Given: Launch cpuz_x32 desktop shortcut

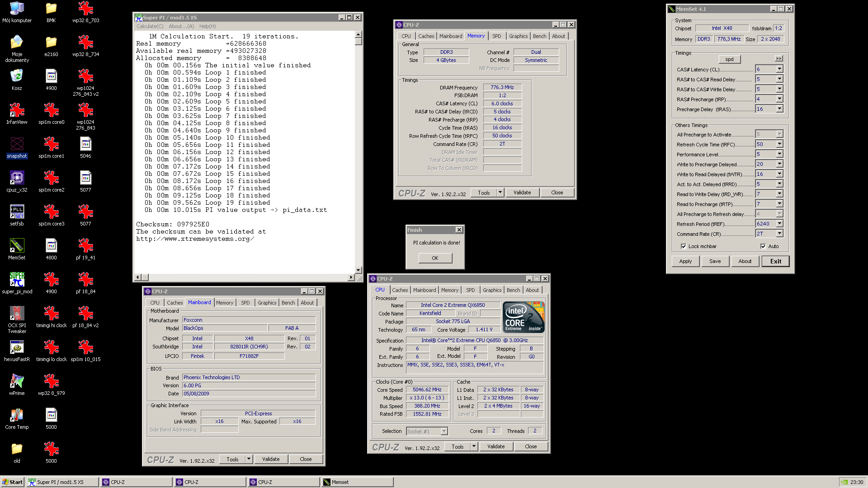Looking at the screenshot, I should (17, 181).
